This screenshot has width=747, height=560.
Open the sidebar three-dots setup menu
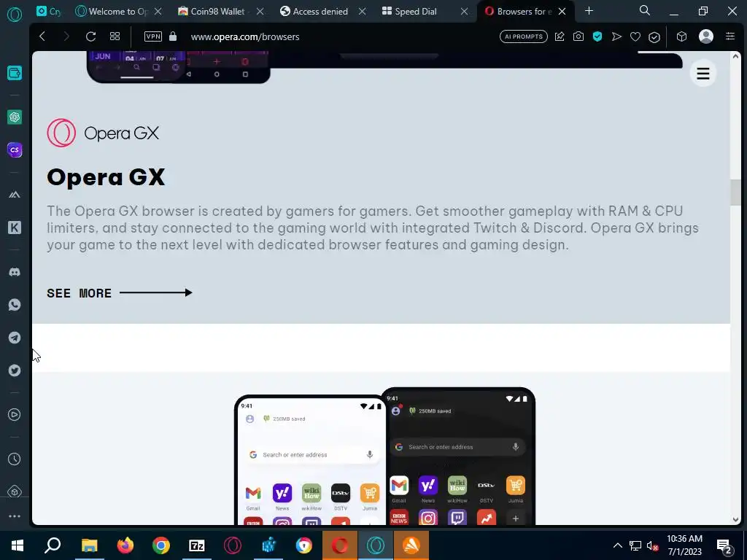15,516
